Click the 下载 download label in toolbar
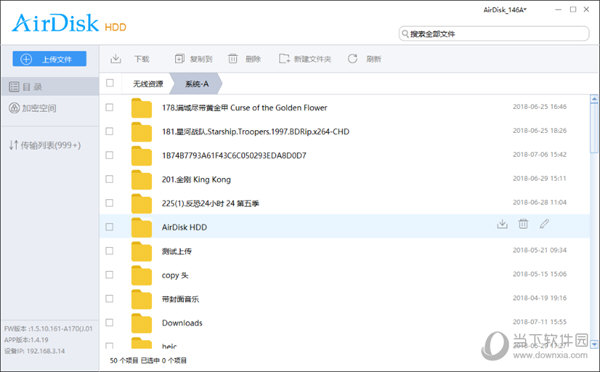Screen dimensions: 600x372 [142, 59]
